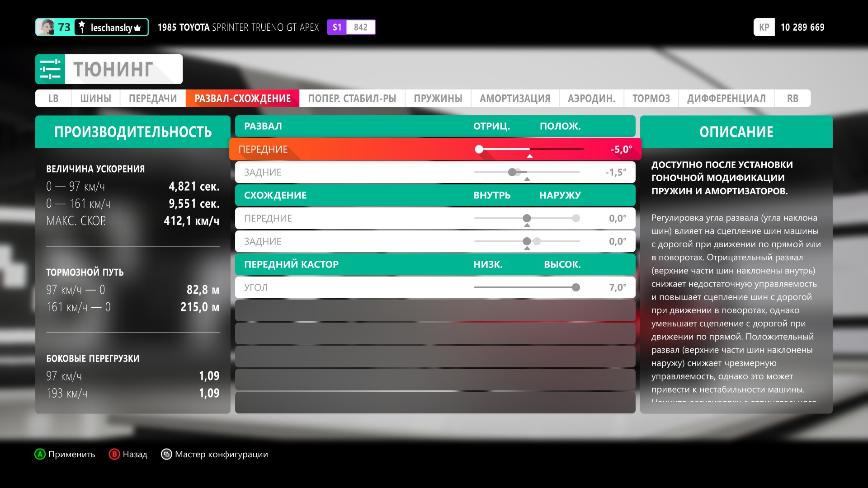Go to the ДИФФЕРЕНЦИАЛ tab

pos(726,99)
